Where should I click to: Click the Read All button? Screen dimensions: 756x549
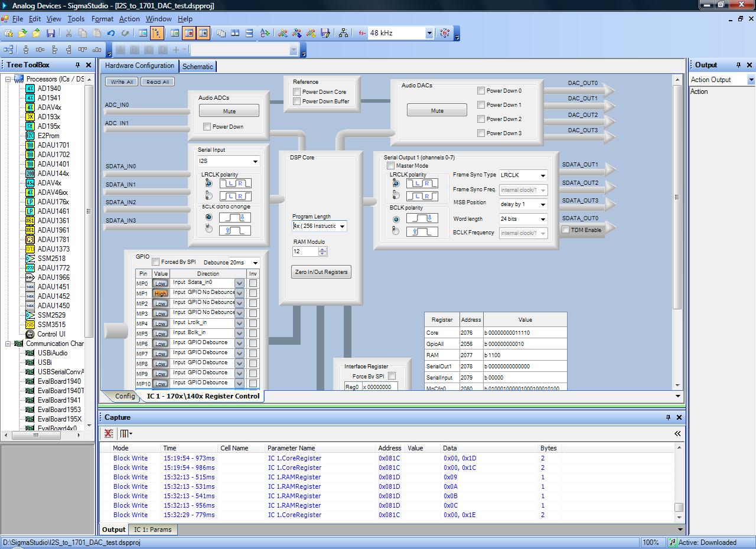pyautogui.click(x=157, y=82)
